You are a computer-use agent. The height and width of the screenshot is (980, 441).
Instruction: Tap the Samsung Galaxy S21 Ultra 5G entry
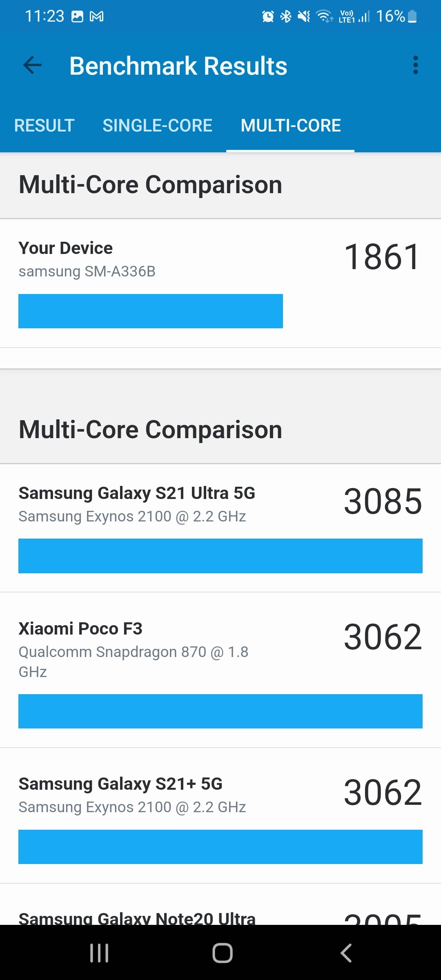click(x=220, y=528)
